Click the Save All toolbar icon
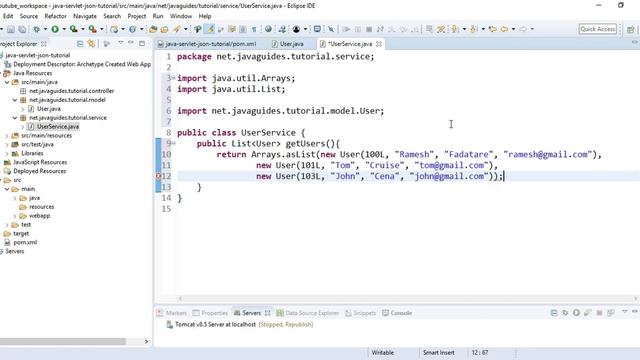Screen dimensions: 640x360 22,29
